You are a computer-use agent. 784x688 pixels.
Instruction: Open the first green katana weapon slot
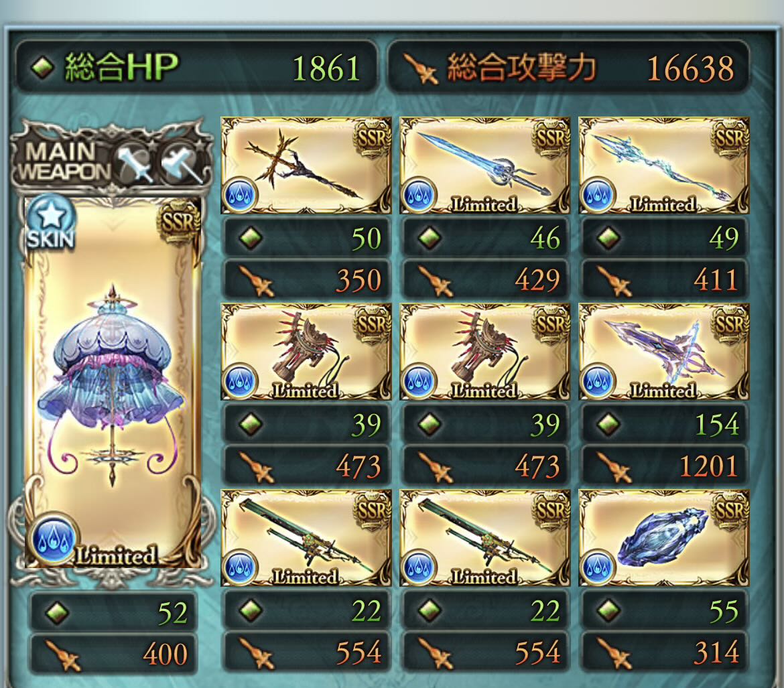click(306, 538)
